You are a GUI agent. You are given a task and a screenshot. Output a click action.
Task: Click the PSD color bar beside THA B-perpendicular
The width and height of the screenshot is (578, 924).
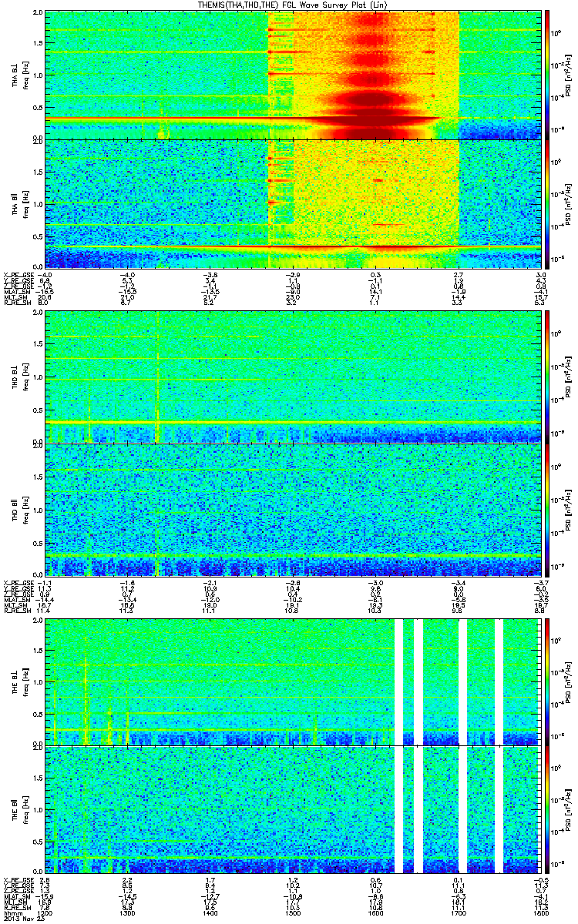547,75
